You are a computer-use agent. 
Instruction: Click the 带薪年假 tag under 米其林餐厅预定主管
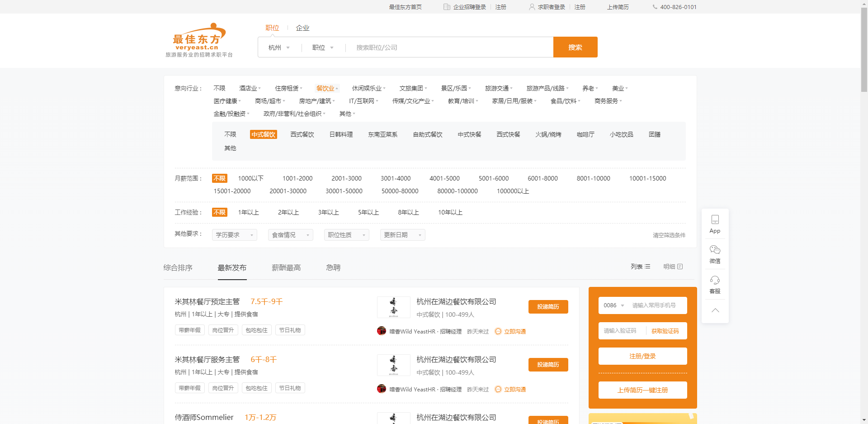[189, 330]
